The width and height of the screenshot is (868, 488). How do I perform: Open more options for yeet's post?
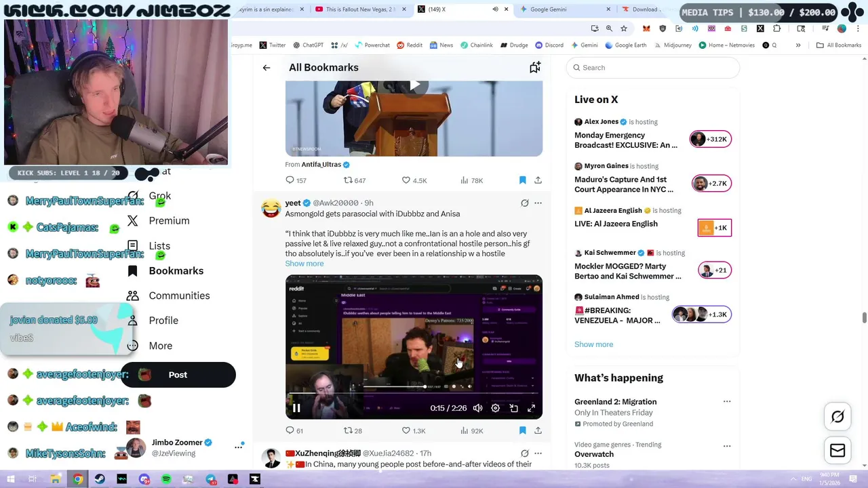(538, 203)
